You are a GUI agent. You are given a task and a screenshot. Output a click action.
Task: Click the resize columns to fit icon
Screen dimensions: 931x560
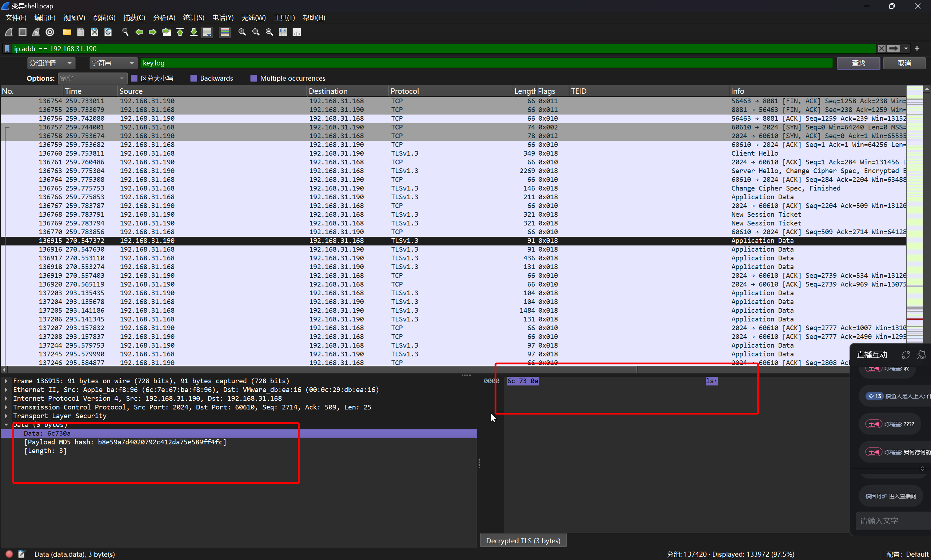(283, 32)
